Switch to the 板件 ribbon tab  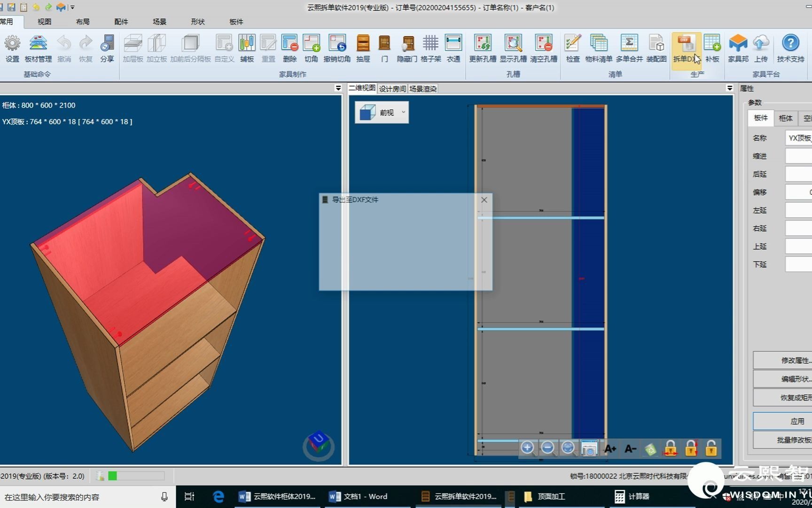tap(236, 22)
